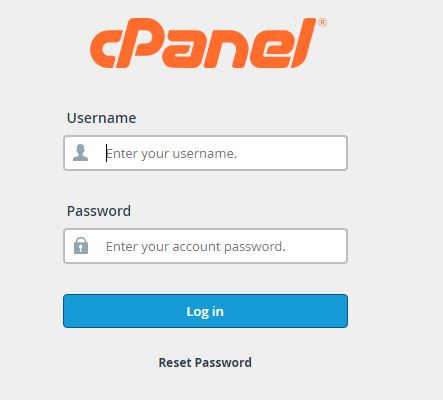This screenshot has height=400, width=443.
Task: Click the blue Log in button
Action: click(x=205, y=311)
